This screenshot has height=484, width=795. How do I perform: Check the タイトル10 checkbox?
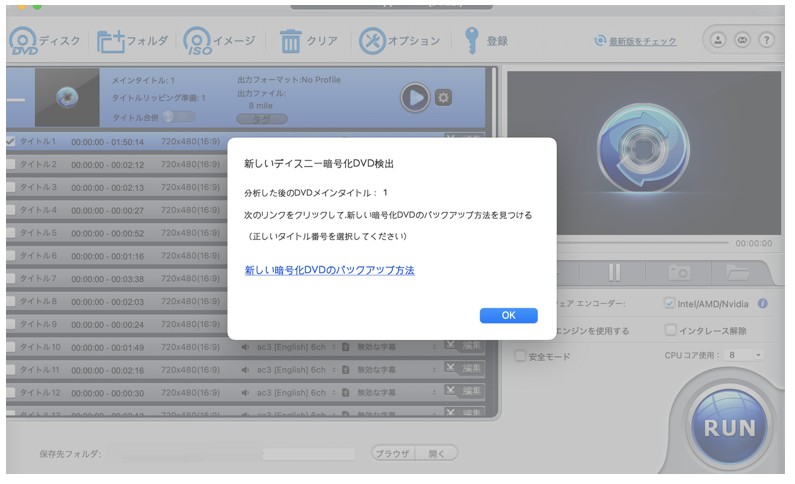pyautogui.click(x=10, y=347)
